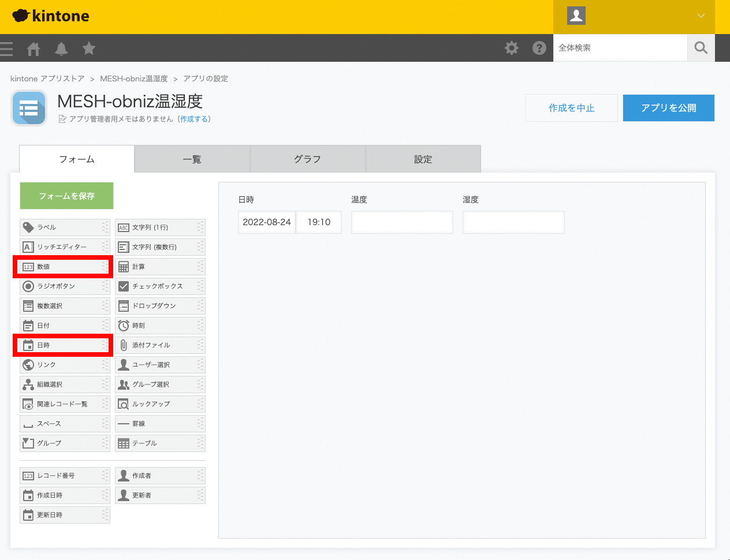Switch to the 一覧 tab
The width and height of the screenshot is (730, 560).
point(192,159)
